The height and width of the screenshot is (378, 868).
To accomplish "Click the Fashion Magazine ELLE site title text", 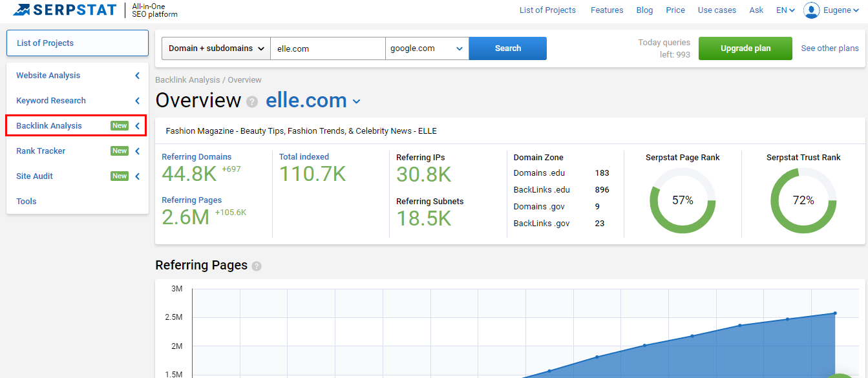I will point(301,131).
